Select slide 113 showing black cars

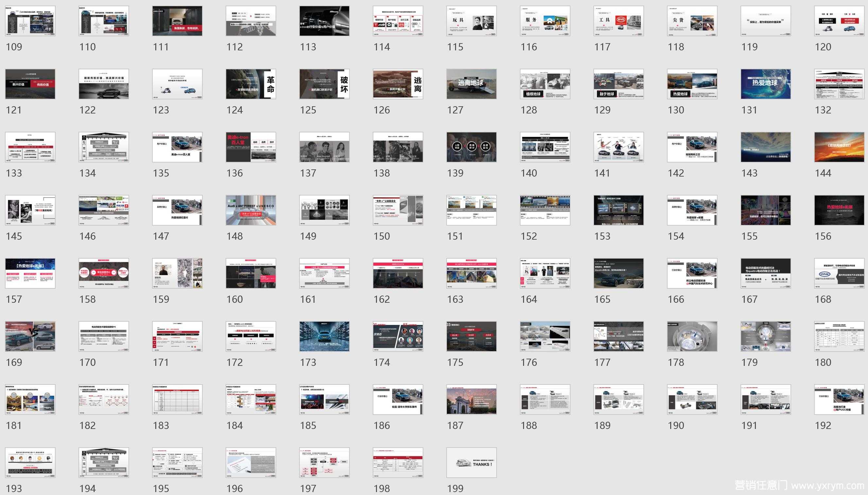(325, 21)
